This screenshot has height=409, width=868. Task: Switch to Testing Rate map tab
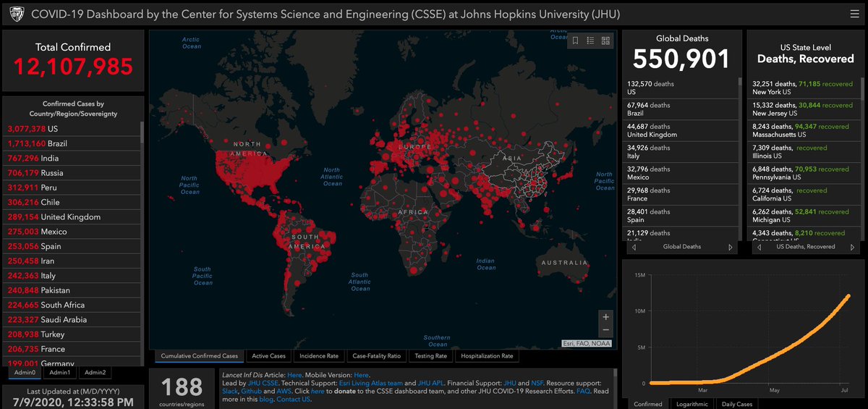[x=430, y=356]
